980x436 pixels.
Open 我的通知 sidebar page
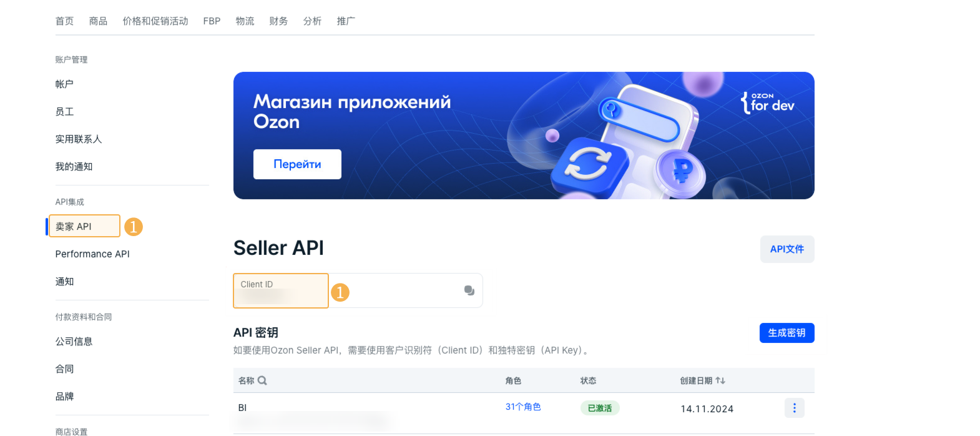(x=74, y=167)
